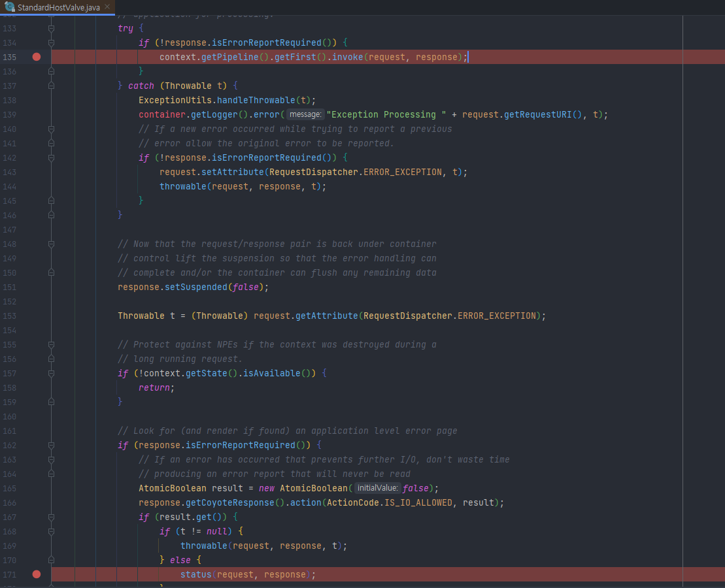Viewport: 725px width, 588px height.
Task: Select the StandardHostValve.java tab
Action: (x=58, y=7)
